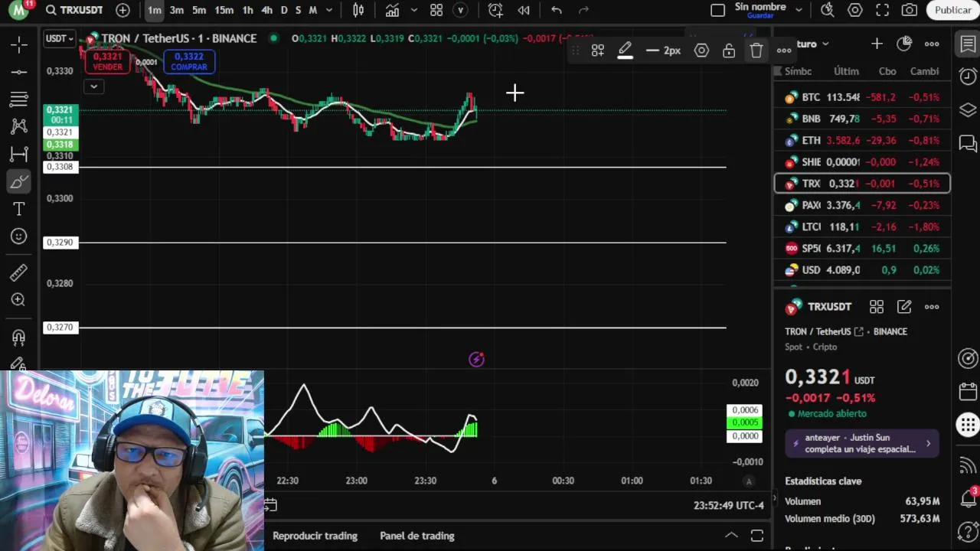The image size is (980, 551).
Task: Open watchlist advanced view pie icon
Action: click(x=904, y=44)
